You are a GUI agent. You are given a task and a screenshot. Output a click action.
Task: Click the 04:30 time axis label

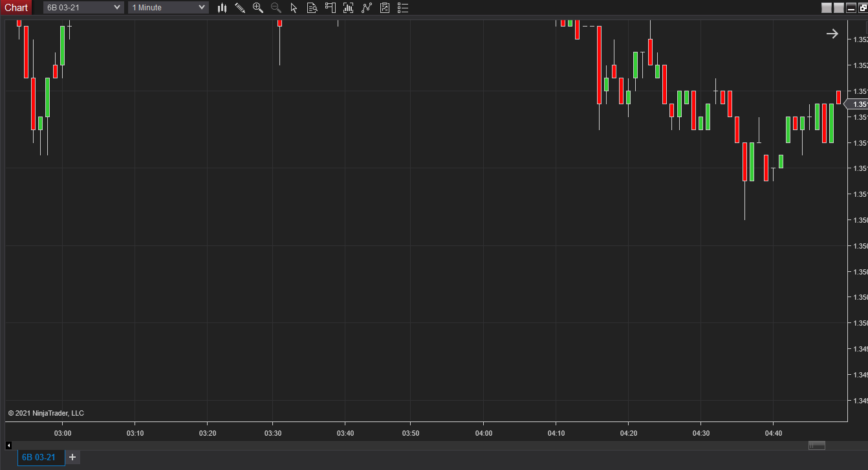coord(701,433)
